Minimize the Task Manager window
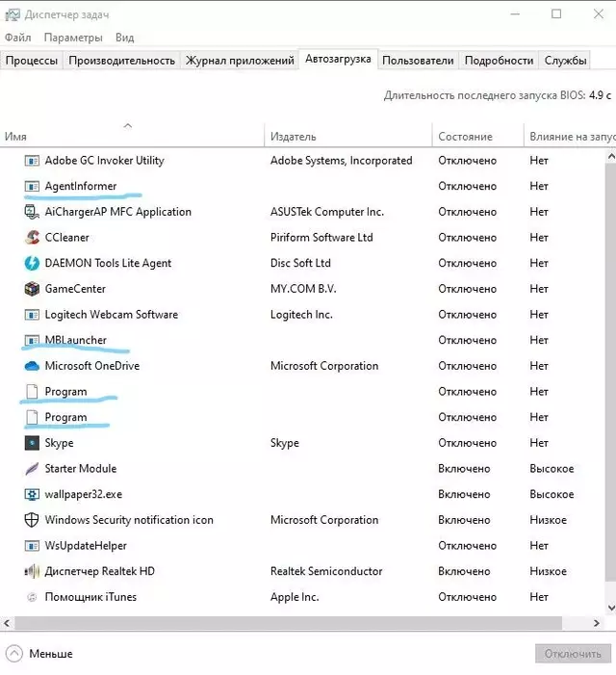 point(515,14)
